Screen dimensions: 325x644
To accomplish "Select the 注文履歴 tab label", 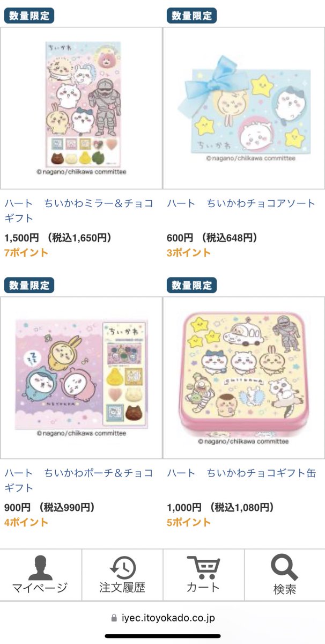I will click(122, 588).
